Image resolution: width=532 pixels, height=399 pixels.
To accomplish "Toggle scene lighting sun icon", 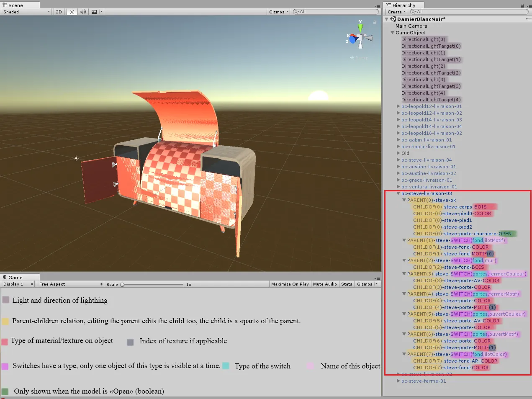I will (72, 12).
